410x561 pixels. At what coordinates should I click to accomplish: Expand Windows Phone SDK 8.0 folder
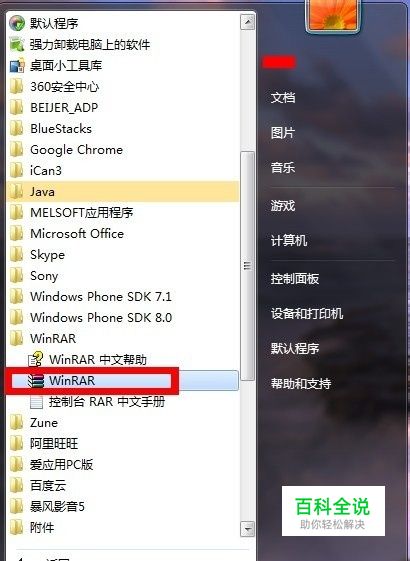pos(123,317)
